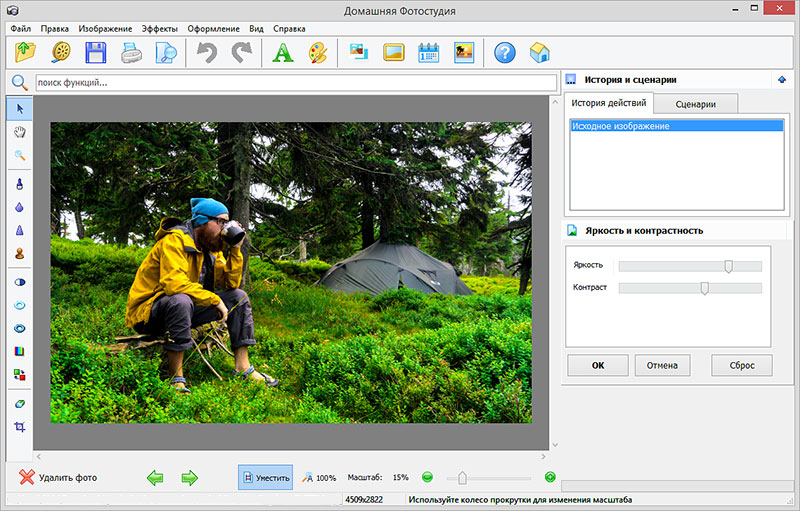The height and width of the screenshot is (511, 800).
Task: Click Удалить фото
Action: pos(58,477)
